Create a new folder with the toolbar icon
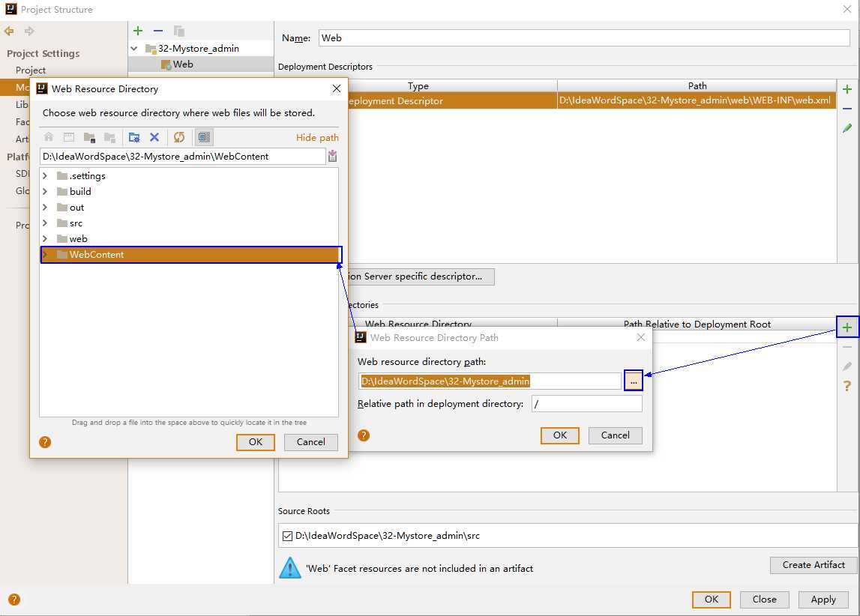The image size is (860, 616). click(x=134, y=137)
